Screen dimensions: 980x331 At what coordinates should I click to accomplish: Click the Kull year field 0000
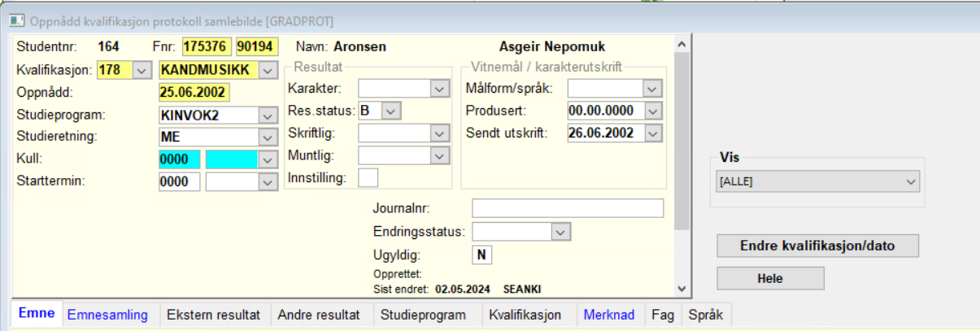tap(180, 159)
